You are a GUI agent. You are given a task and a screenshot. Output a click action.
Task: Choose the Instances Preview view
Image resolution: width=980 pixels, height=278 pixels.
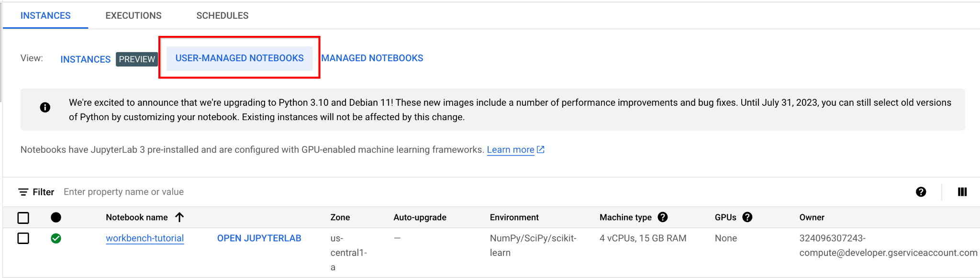(86, 59)
